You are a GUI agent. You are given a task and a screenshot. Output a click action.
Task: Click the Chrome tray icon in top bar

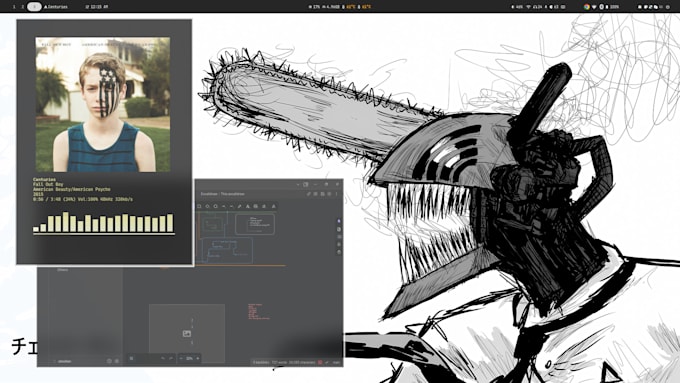(587, 7)
